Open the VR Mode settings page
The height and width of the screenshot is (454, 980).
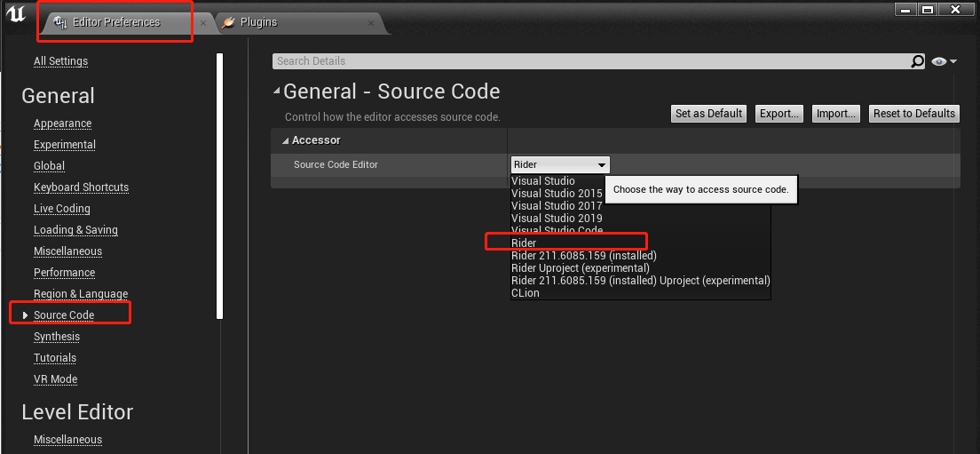tap(56, 379)
